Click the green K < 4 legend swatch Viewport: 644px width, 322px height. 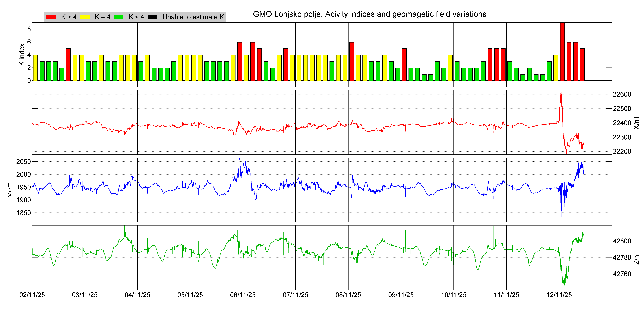click(118, 17)
